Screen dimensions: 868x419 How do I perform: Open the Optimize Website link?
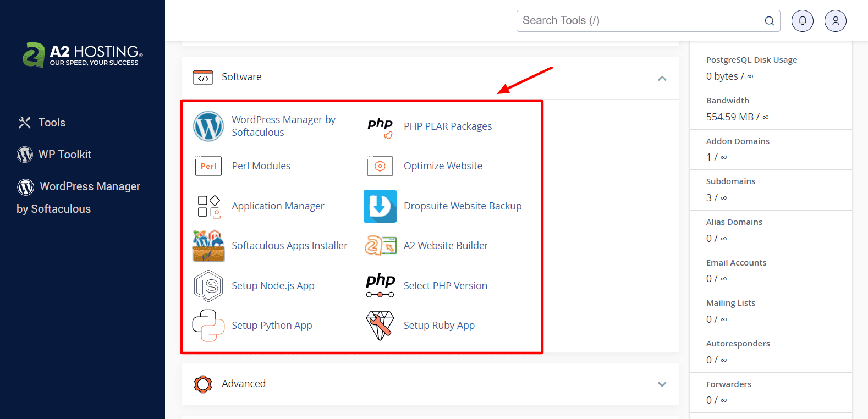tap(442, 166)
